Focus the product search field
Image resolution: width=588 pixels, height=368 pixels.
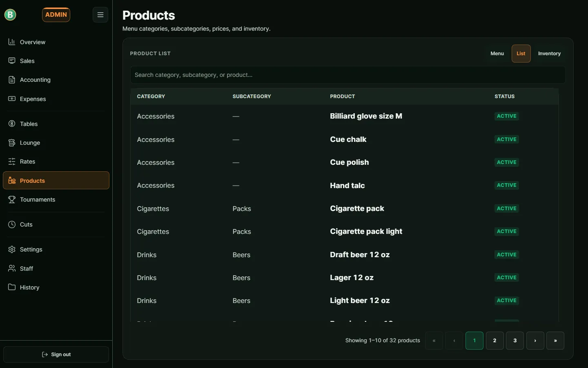(348, 75)
